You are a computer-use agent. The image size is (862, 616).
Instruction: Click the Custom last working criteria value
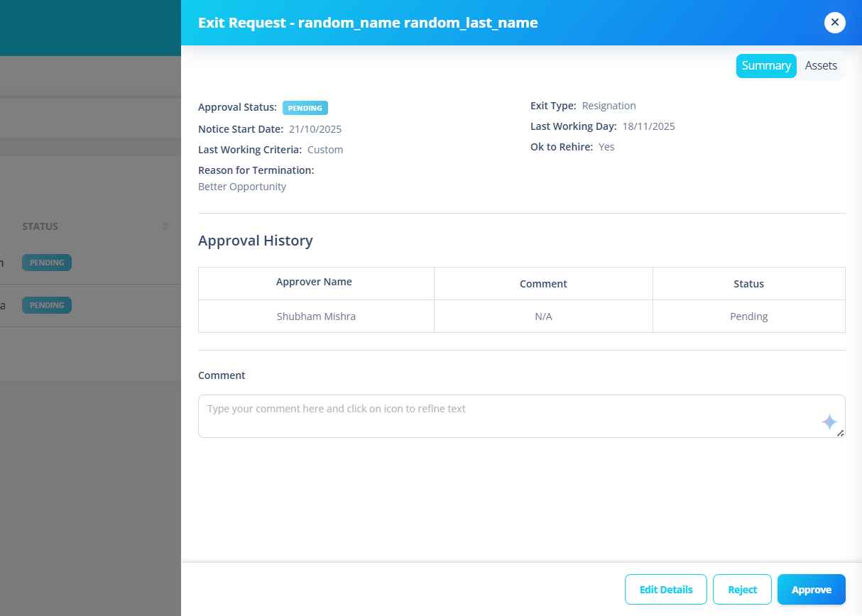pyautogui.click(x=325, y=150)
